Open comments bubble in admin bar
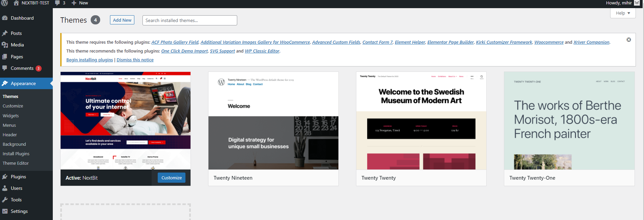Viewport: 644px width, 220px height. pyautogui.click(x=60, y=3)
